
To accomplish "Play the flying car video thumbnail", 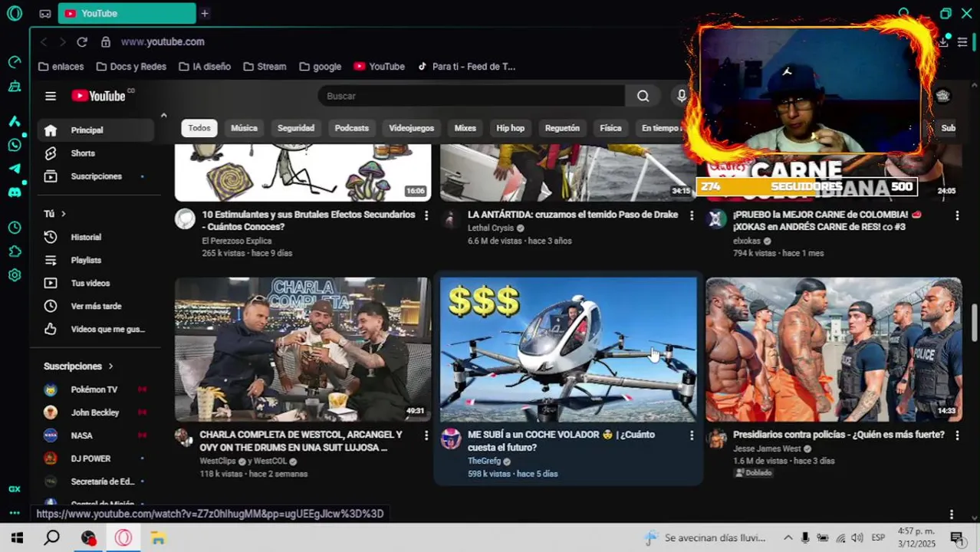I will [x=568, y=350].
